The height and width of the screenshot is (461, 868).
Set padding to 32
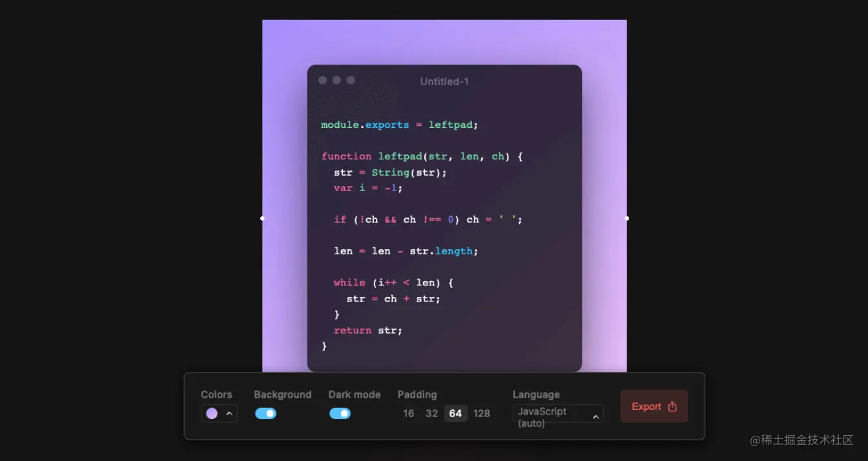tap(432, 413)
